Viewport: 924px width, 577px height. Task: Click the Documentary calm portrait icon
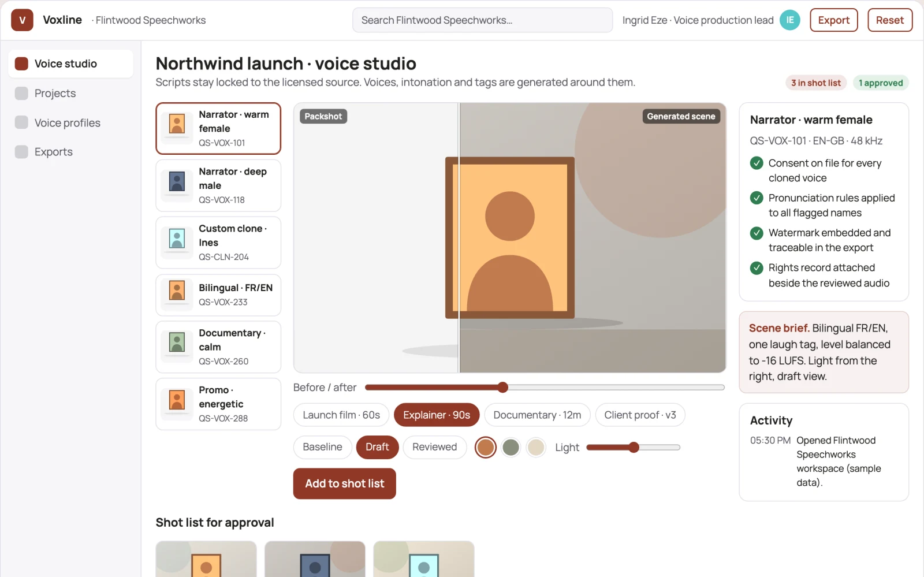pos(177,343)
